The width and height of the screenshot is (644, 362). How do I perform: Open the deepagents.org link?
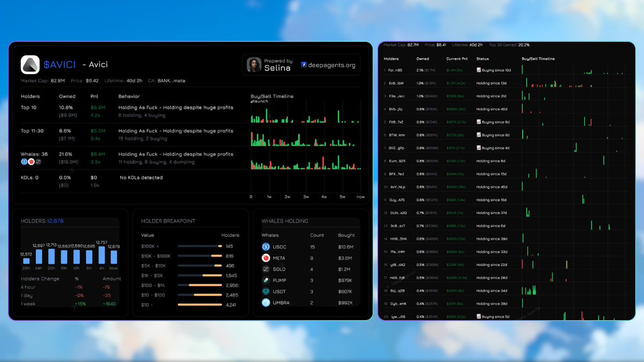click(327, 65)
